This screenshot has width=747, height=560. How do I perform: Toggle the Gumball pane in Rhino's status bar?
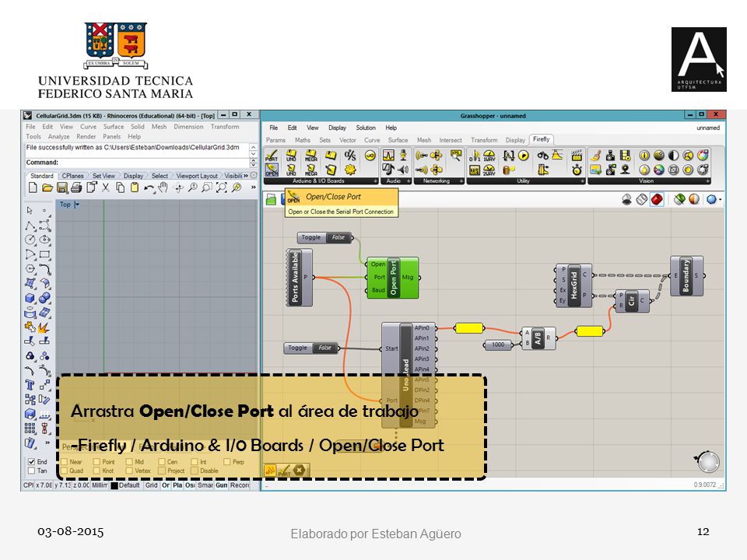click(222, 485)
